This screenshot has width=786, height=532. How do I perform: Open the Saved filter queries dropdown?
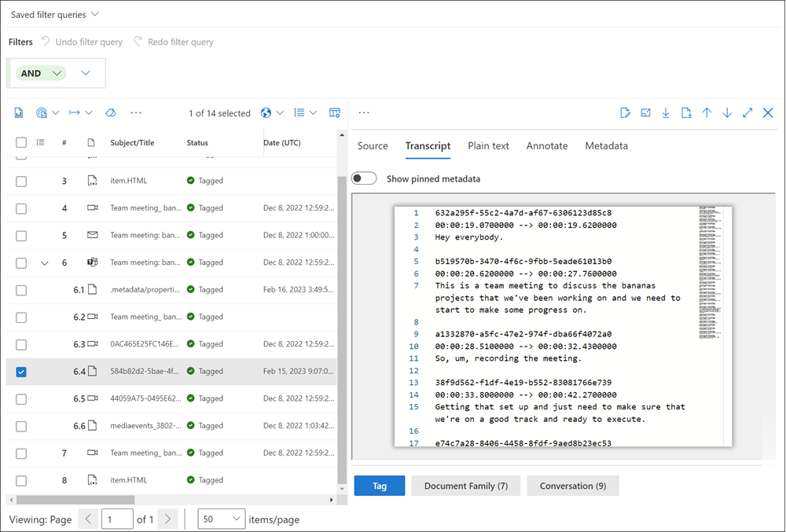(x=53, y=14)
